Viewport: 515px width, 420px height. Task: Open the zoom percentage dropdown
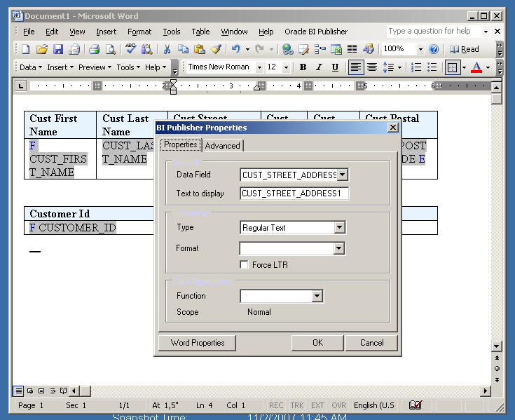click(420, 49)
